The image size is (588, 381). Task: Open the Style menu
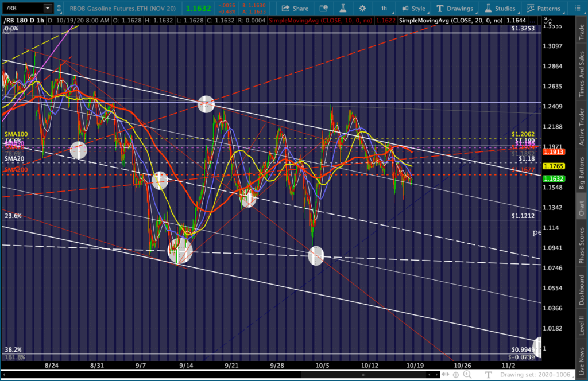413,8
